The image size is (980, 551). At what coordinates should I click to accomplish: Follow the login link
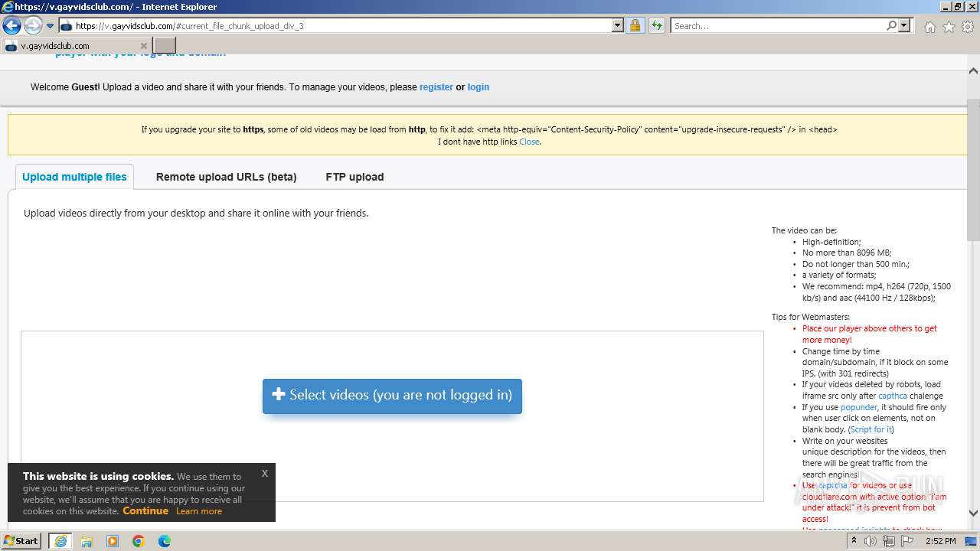point(479,87)
